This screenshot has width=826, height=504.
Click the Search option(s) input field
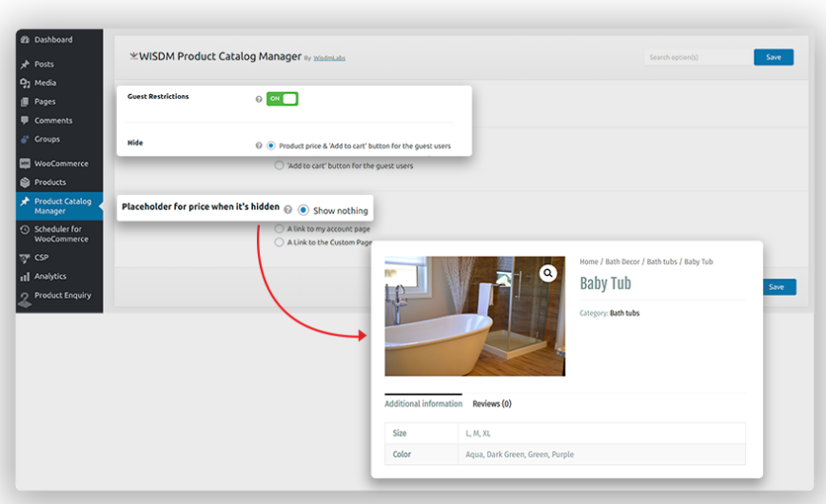pyautogui.click(x=698, y=57)
